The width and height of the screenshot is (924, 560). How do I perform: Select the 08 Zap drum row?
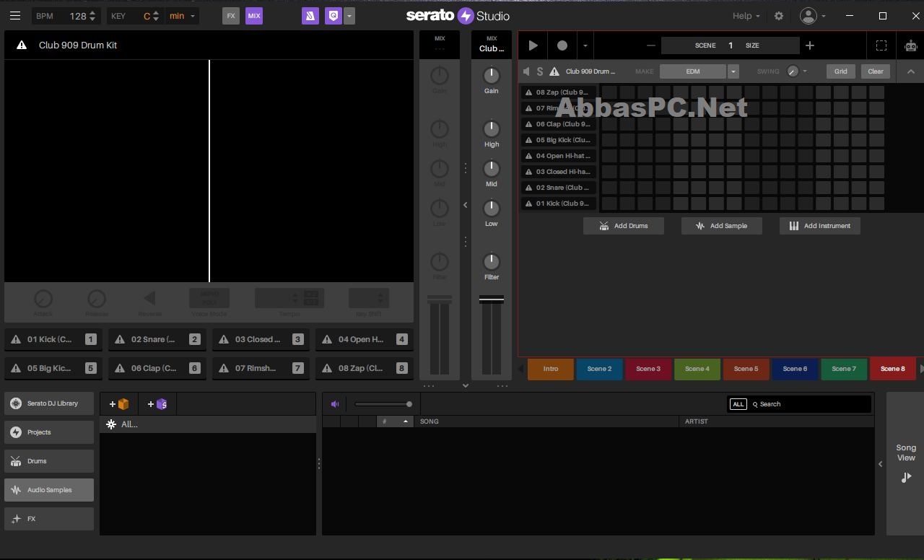click(x=559, y=92)
